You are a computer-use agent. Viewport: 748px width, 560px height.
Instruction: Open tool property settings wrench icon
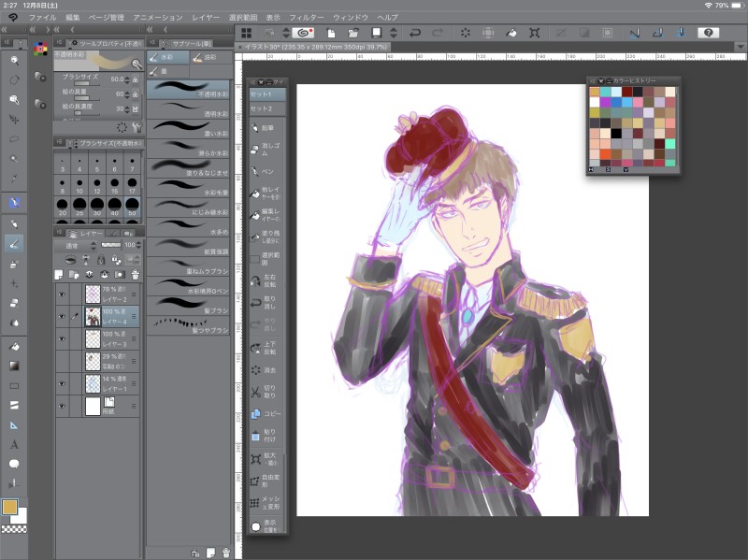pyautogui.click(x=137, y=127)
